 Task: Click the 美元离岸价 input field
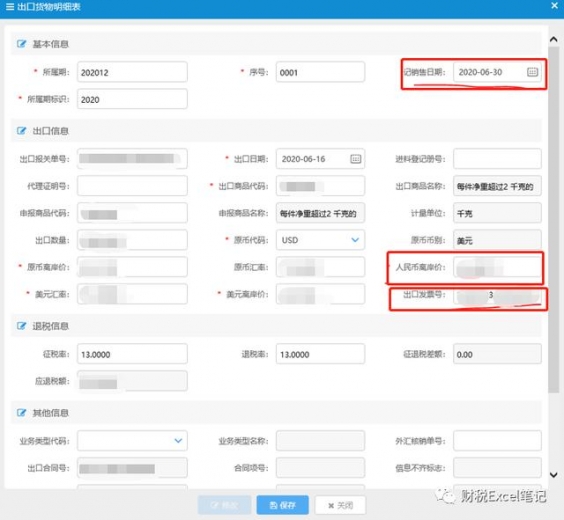pos(320,294)
